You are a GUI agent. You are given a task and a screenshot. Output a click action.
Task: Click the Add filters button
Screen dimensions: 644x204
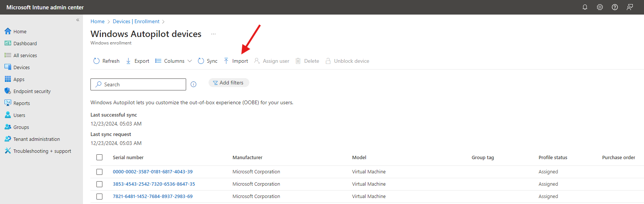pyautogui.click(x=228, y=83)
